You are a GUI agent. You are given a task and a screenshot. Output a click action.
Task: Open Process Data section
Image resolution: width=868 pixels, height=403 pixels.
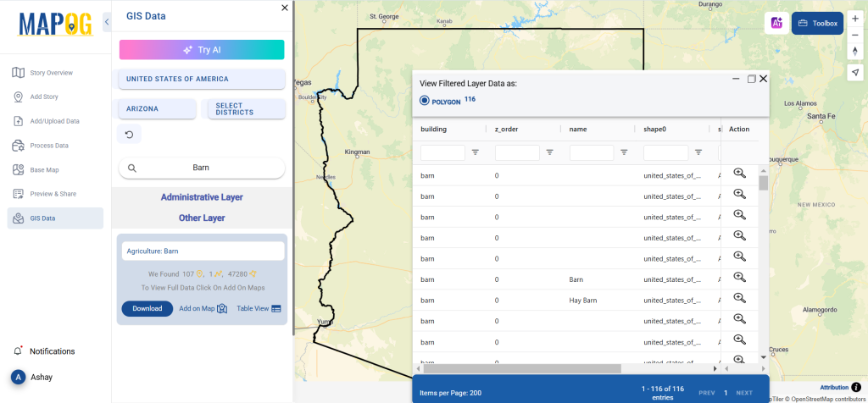pos(48,146)
